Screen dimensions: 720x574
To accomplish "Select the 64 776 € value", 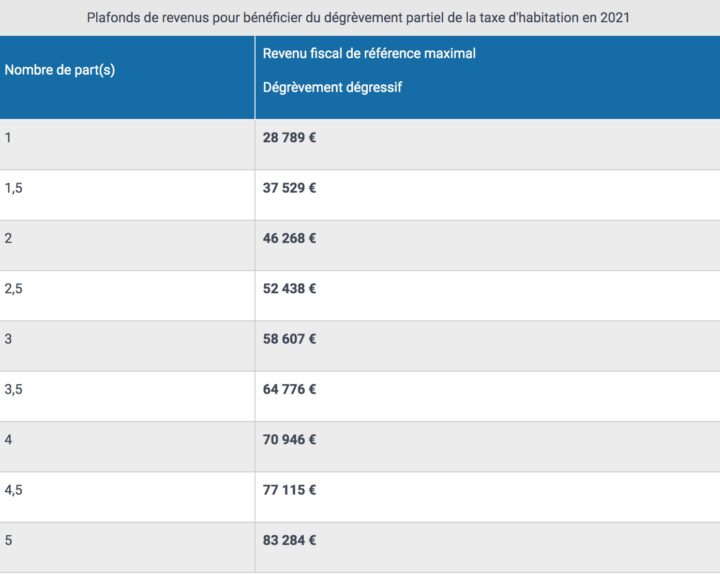I will tap(290, 389).
